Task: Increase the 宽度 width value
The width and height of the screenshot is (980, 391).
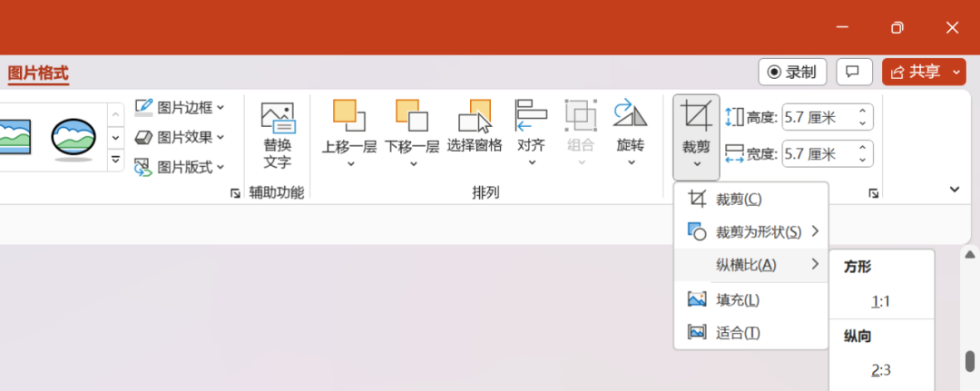Action: pos(863,147)
